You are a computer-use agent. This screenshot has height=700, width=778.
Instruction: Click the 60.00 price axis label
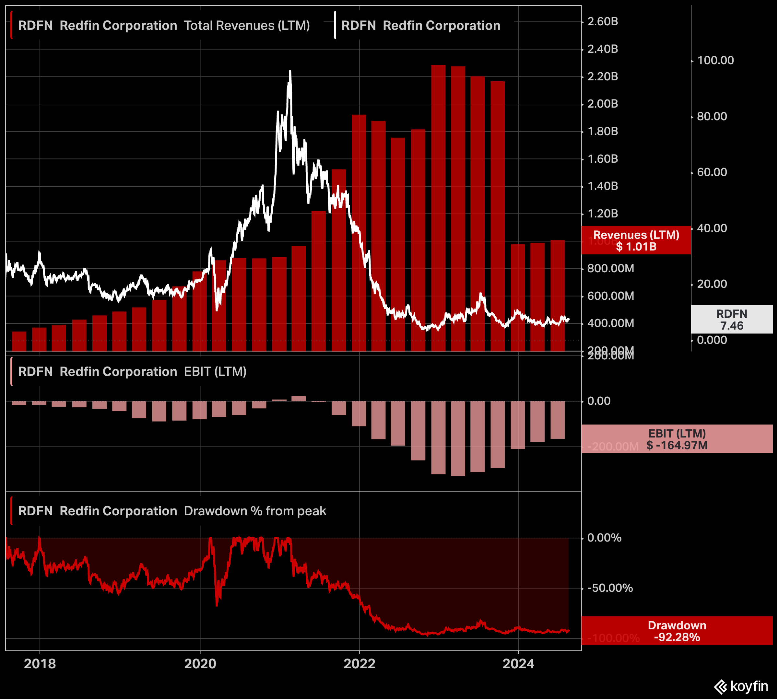712,172
